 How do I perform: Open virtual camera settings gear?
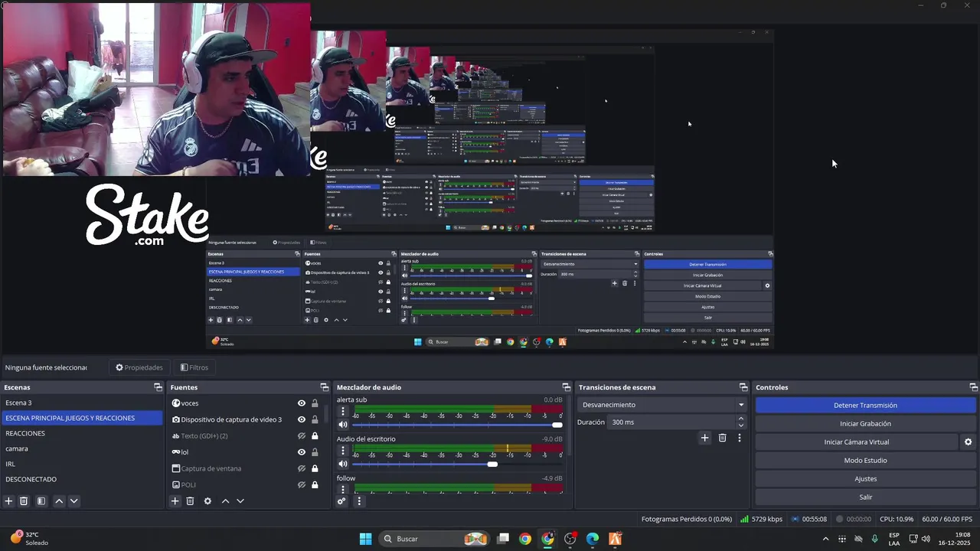pos(968,442)
